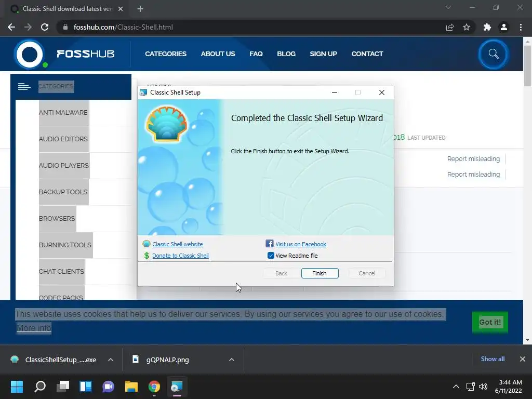The image size is (532, 399).
Task: Bookmark this page with the star icon
Action: point(467,27)
